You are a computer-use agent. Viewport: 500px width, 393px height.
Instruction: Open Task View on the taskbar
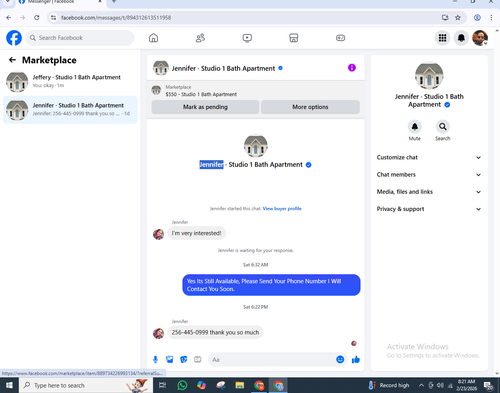point(162,385)
